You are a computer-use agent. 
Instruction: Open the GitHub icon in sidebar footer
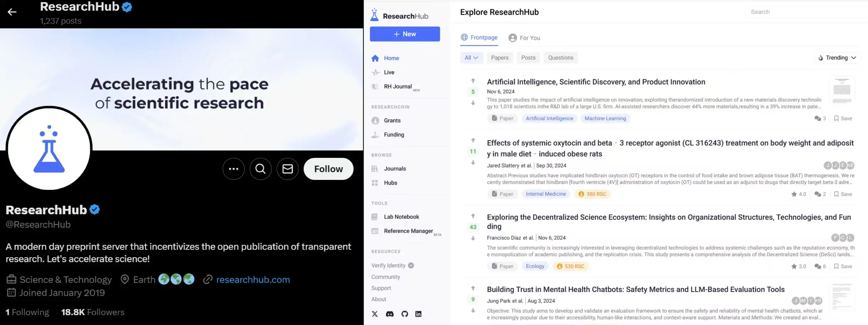pos(405,314)
